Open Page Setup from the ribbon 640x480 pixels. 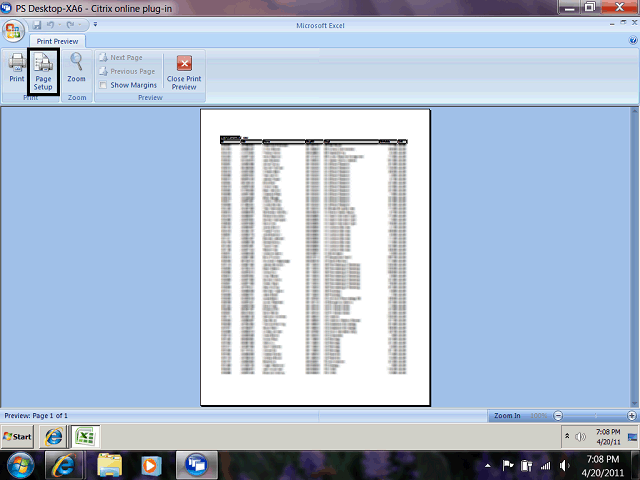(x=43, y=72)
